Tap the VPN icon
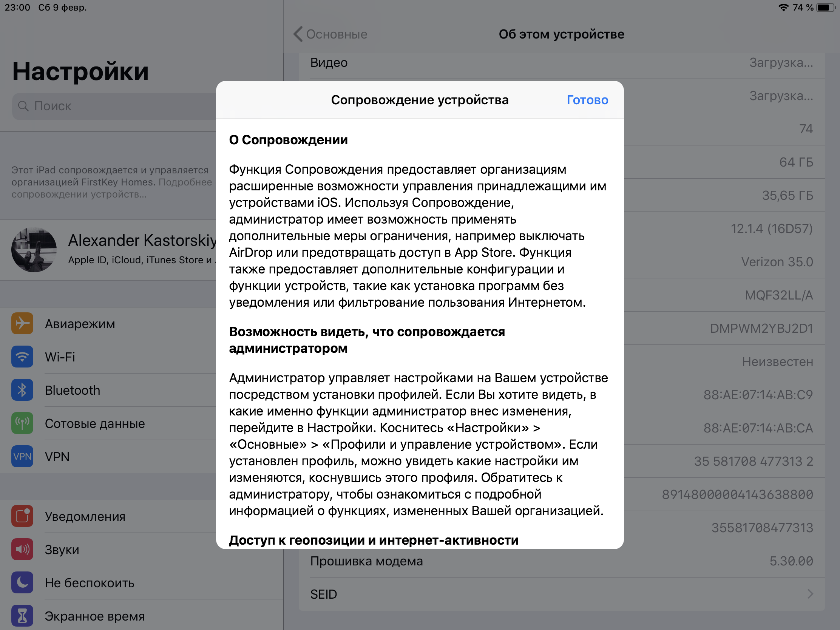The width and height of the screenshot is (840, 630). (x=22, y=457)
